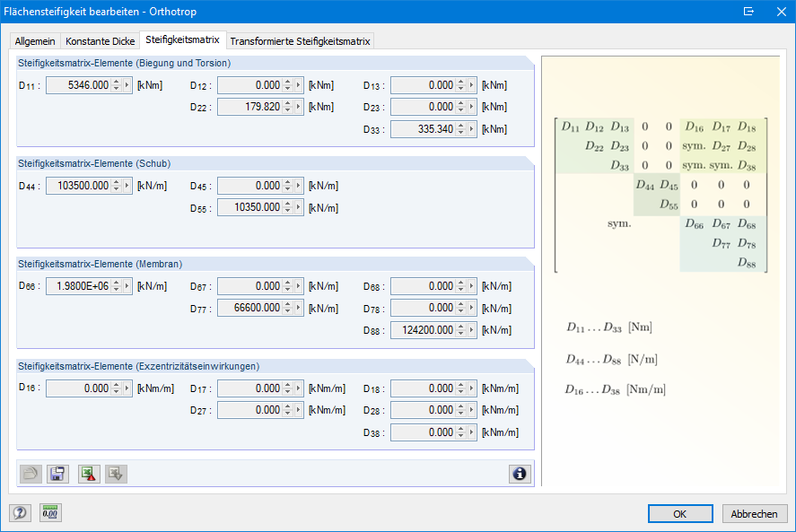Click the D38 value field
The image size is (796, 532).
[424, 432]
